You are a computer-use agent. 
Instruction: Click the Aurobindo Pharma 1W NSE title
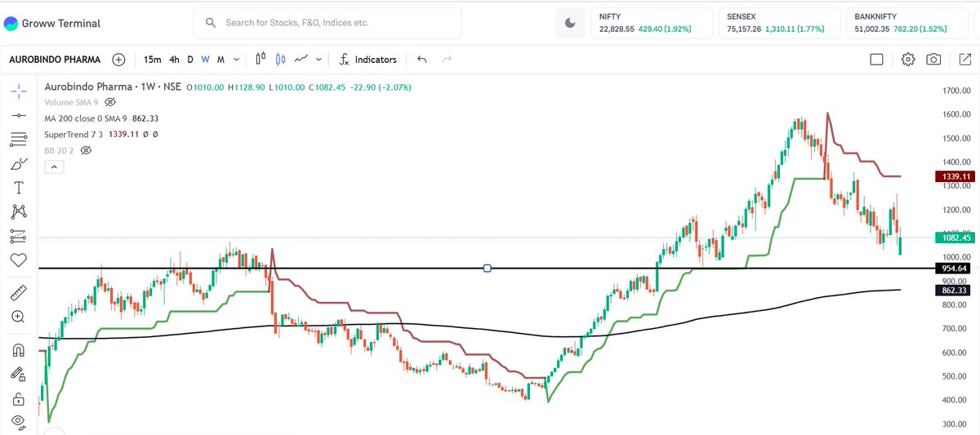113,87
